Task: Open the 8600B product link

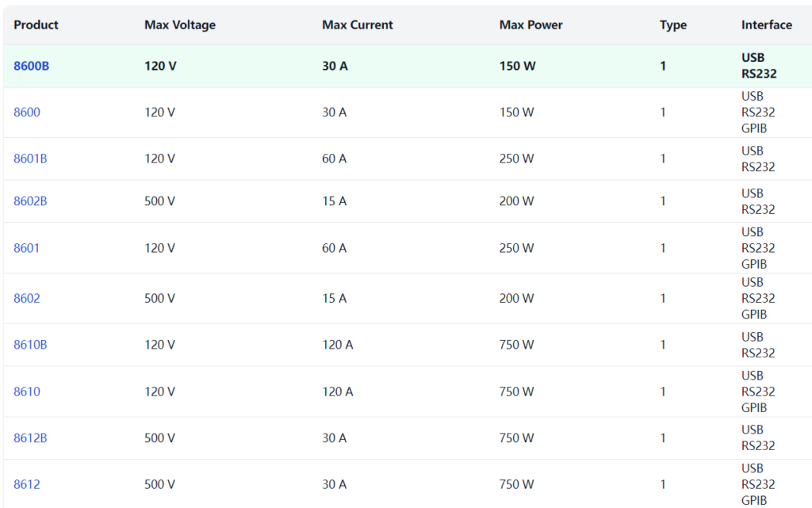Action: 31,66
